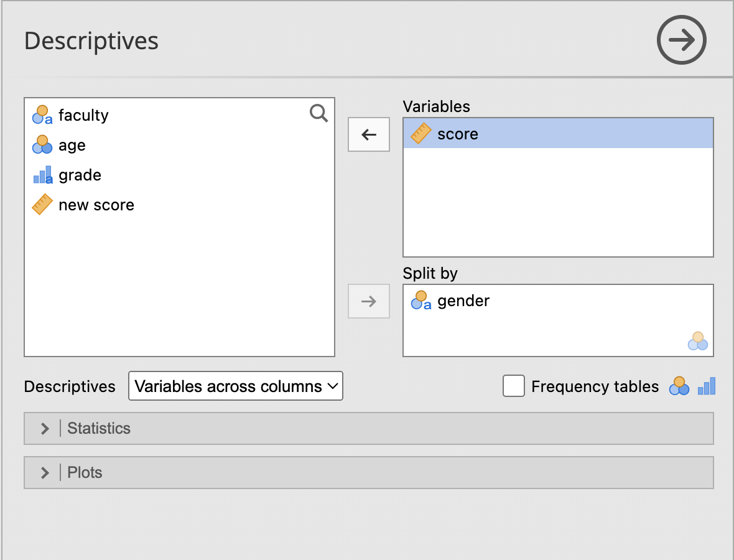The width and height of the screenshot is (734, 560).
Task: Enable the Frequency tables checkbox
Action: pyautogui.click(x=513, y=386)
